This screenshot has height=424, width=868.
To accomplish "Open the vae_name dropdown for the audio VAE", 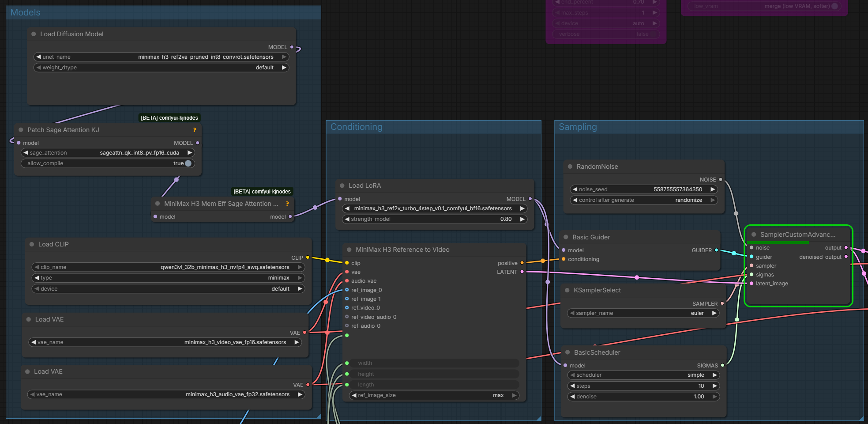I will point(166,394).
